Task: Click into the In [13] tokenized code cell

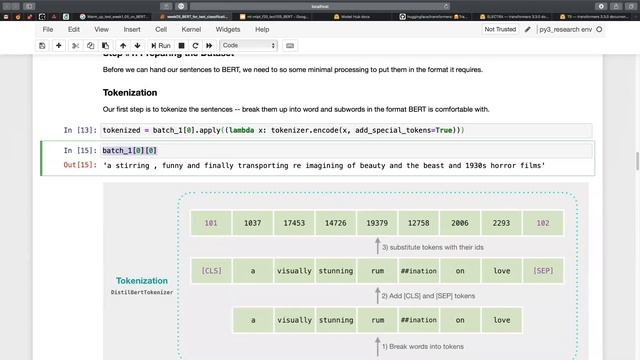Action: tap(347, 130)
